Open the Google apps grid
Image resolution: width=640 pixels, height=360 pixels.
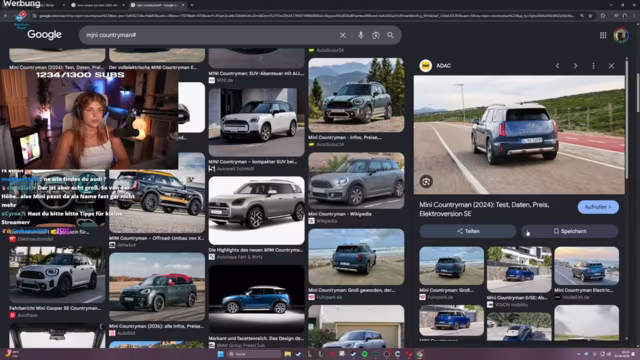(603, 36)
